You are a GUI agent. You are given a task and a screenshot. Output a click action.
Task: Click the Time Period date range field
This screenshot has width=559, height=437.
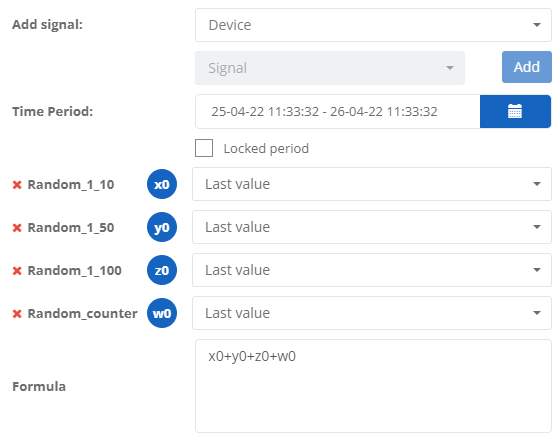[338, 112]
